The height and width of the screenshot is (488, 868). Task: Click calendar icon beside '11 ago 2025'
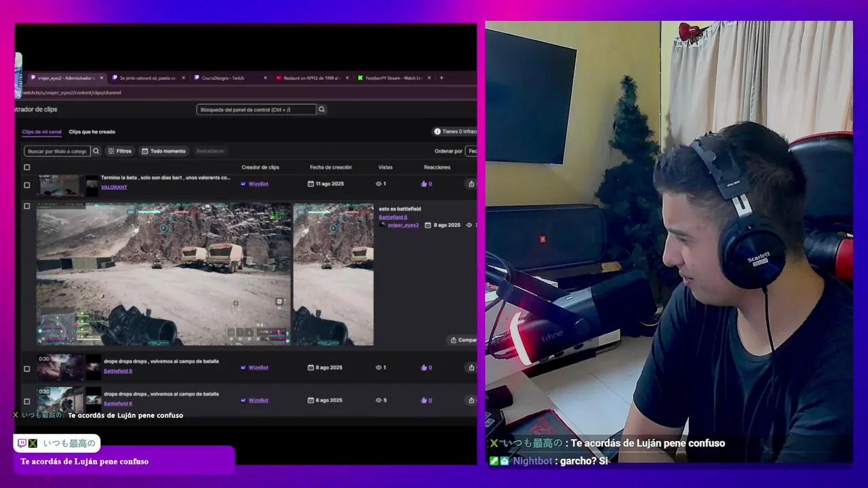[311, 184]
